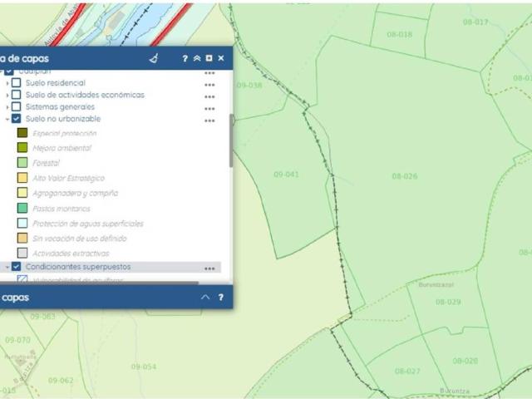Click the layers panel horizontal scrollbar
The height and width of the screenshot is (399, 532).
point(99,283)
